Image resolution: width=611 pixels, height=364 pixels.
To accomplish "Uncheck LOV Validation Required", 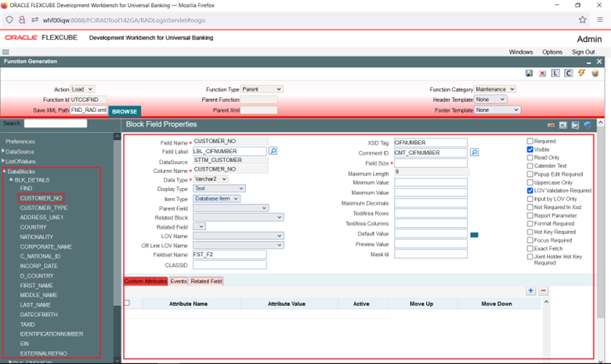I will click(x=530, y=190).
